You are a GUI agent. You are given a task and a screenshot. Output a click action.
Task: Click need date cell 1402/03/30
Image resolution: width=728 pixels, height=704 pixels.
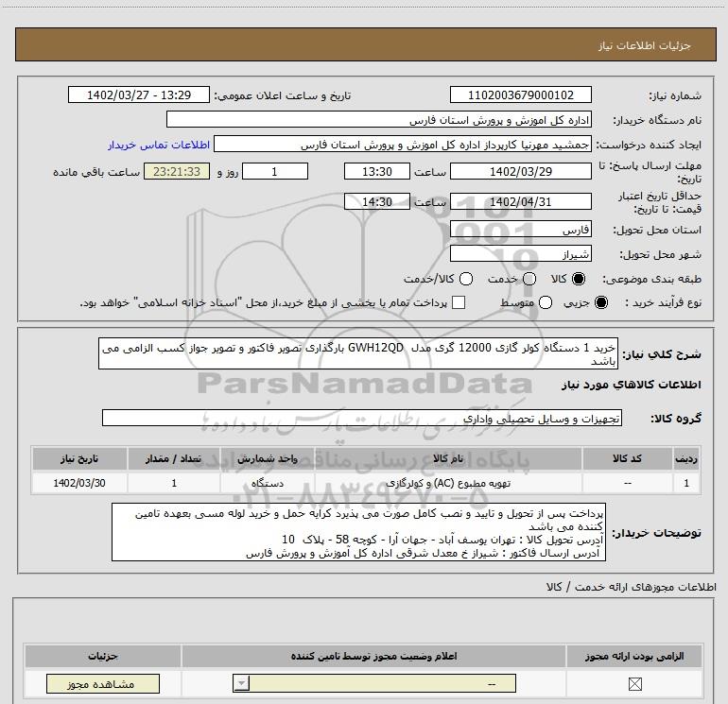[x=79, y=483]
